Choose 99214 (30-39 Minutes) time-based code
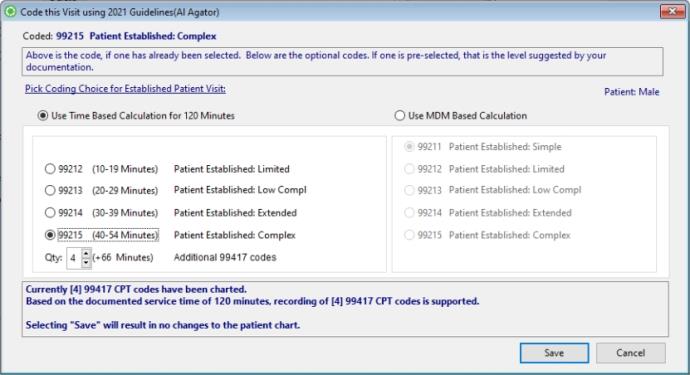This screenshot has height=375, width=690. tap(50, 213)
